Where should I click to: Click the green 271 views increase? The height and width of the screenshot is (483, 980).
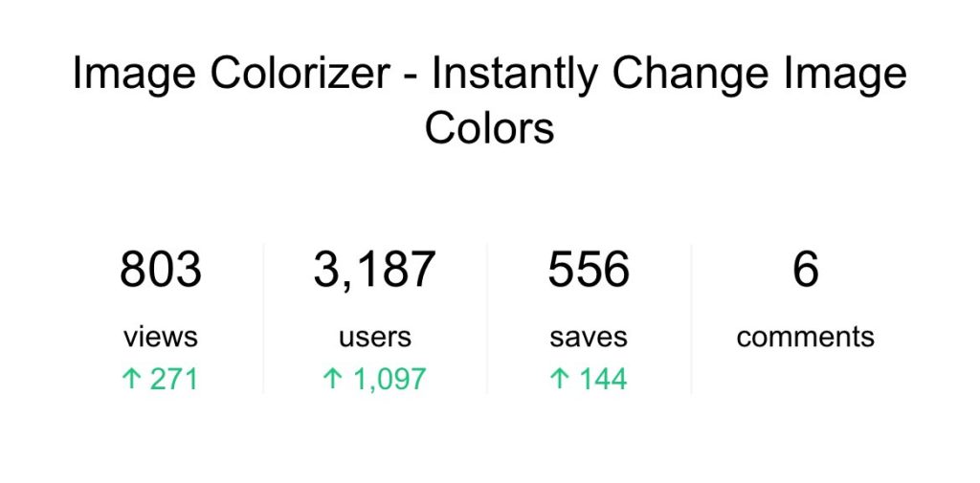[x=173, y=380]
